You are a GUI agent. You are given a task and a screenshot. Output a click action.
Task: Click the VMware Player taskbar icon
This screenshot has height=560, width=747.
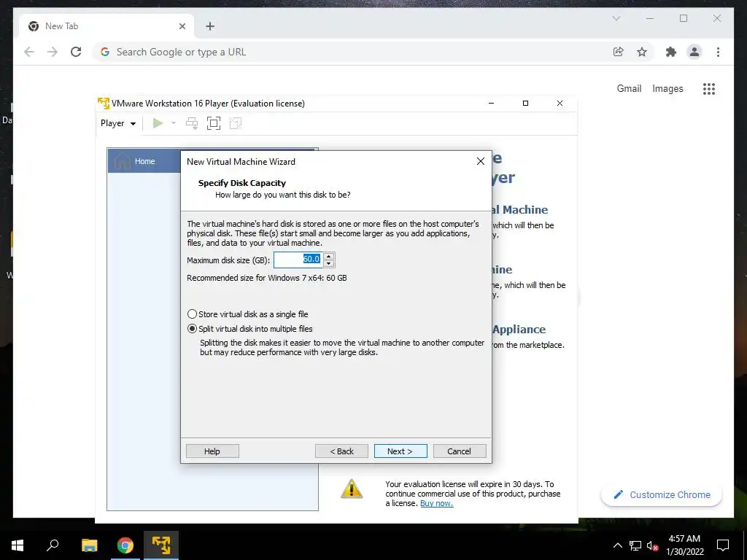(161, 545)
